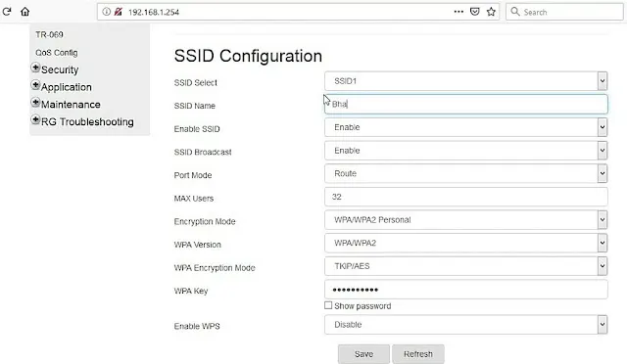Screen dimensions: 627x364
Task: Reload the page with browser refresh icon
Action: click(7, 12)
